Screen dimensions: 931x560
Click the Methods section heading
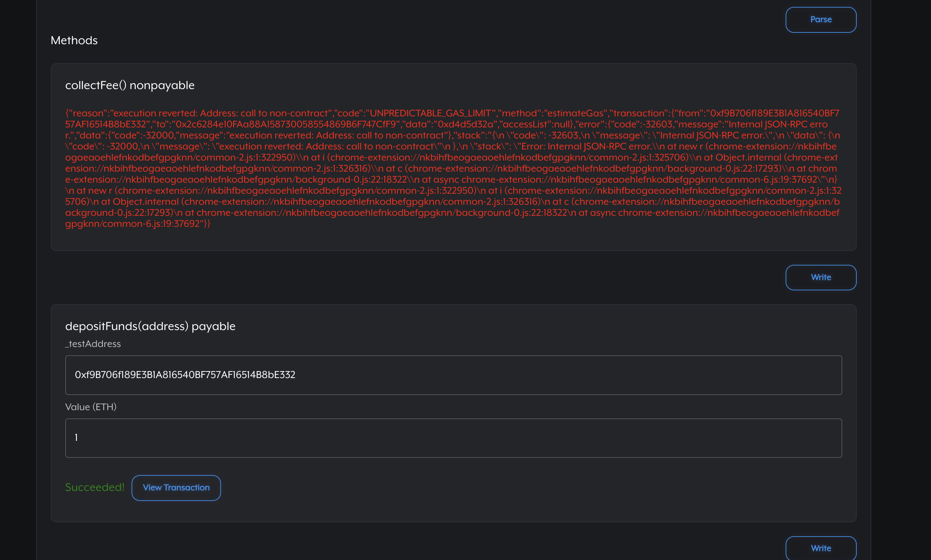pos(74,40)
